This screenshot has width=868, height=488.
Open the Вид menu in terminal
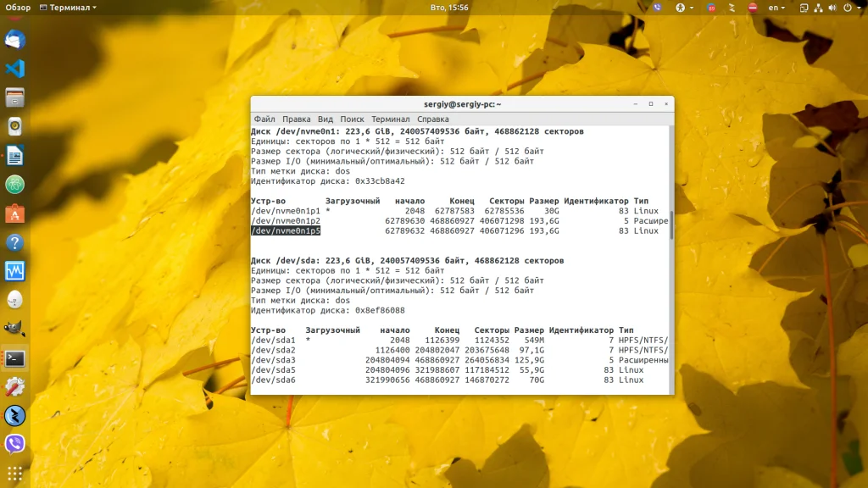pyautogui.click(x=325, y=119)
